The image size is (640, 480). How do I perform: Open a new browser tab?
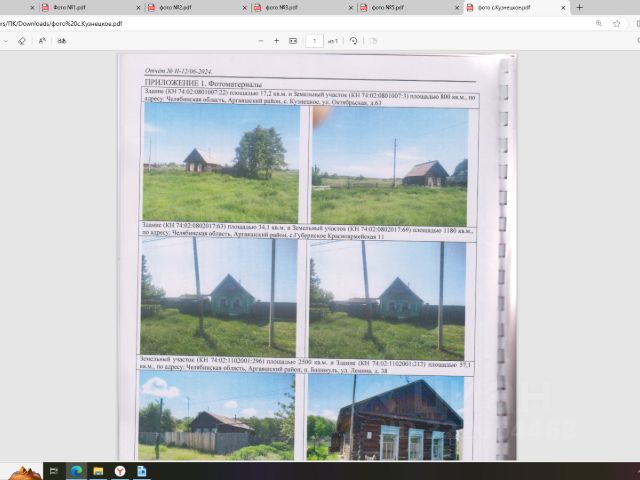coord(579,7)
